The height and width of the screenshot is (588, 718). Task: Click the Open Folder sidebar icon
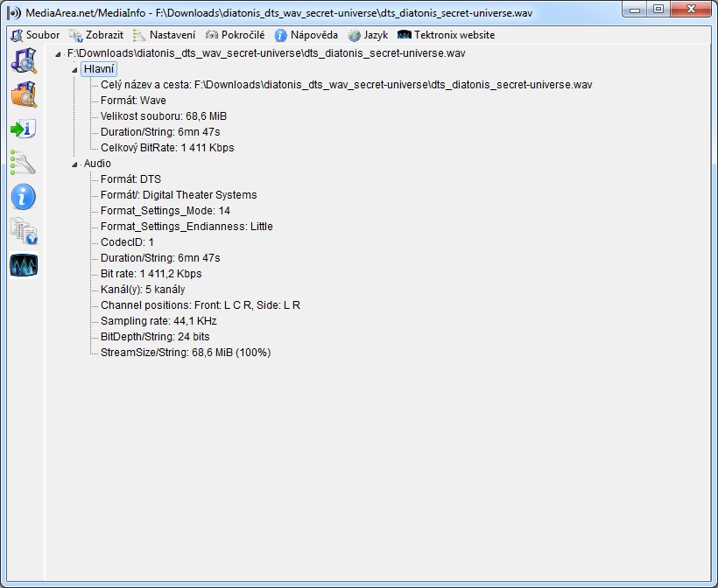pyautogui.click(x=24, y=94)
